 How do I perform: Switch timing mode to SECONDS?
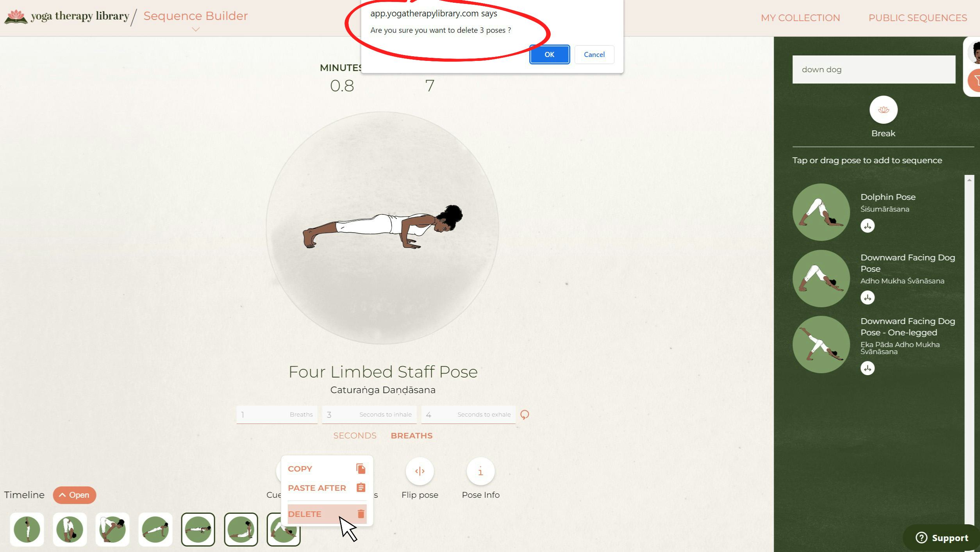click(355, 436)
